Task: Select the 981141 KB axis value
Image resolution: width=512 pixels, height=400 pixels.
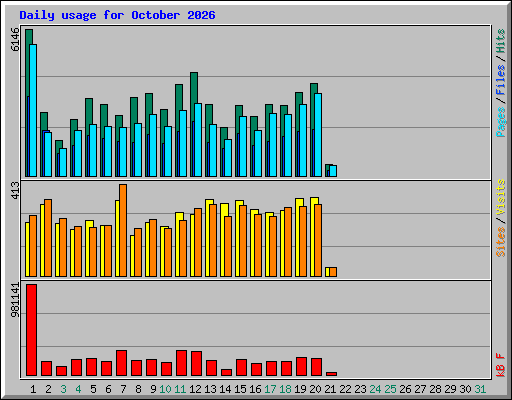Action: point(15,300)
